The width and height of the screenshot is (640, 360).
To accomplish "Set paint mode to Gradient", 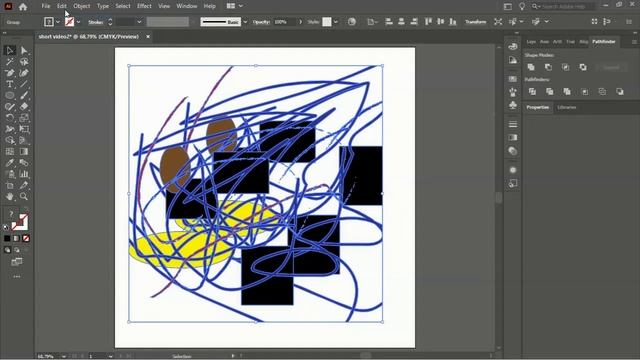I will pos(16,238).
